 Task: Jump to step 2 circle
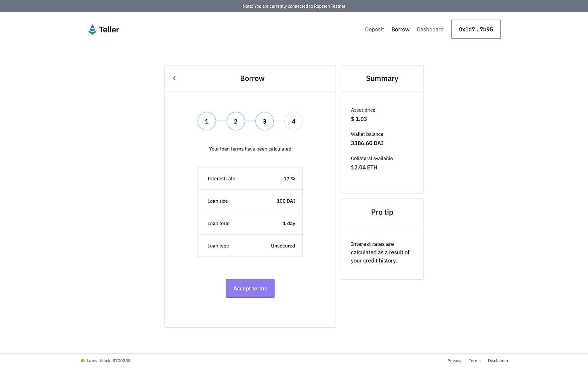236,121
